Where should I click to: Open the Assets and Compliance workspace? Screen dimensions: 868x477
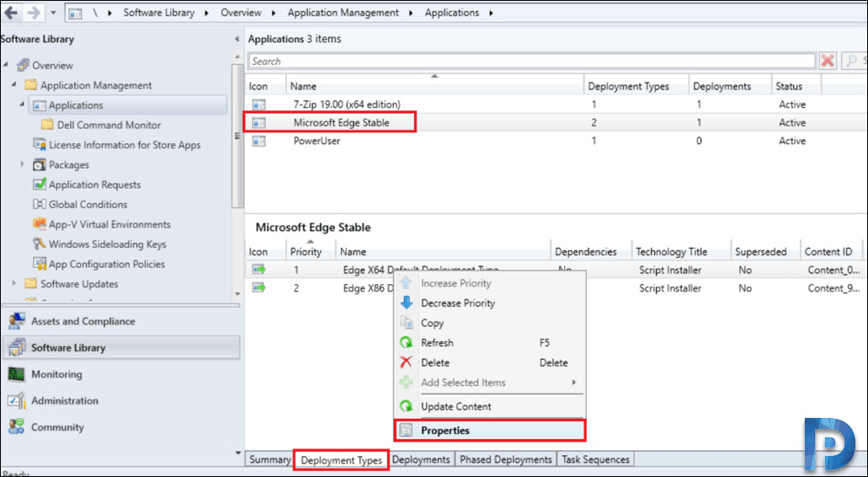tap(121, 321)
